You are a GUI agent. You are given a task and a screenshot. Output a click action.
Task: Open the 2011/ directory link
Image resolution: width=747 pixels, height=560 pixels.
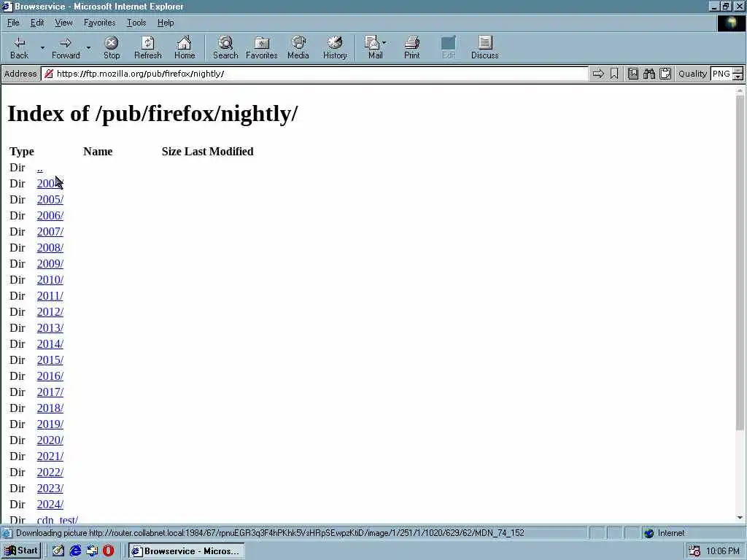50,296
